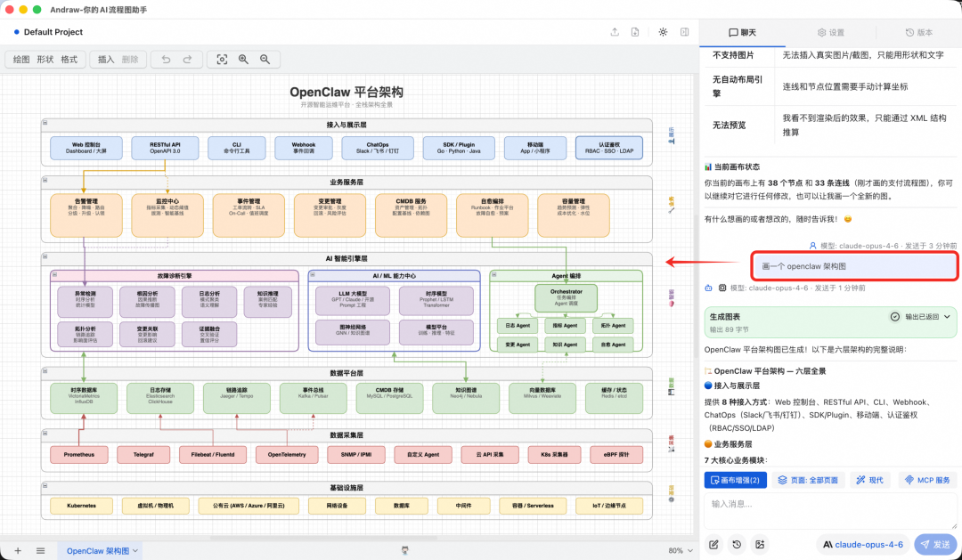Select the Orchestrator node
Screen dimensions: 962x560
pos(566,298)
